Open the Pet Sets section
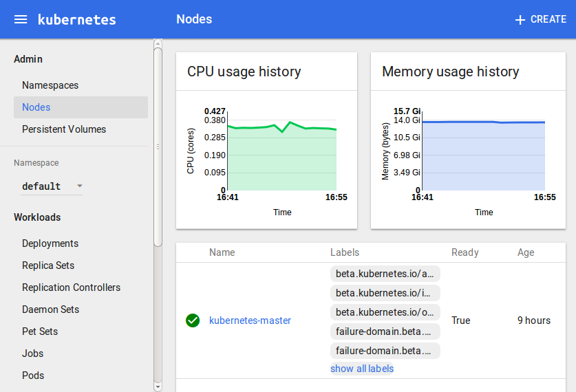The image size is (576, 392). coord(40,331)
